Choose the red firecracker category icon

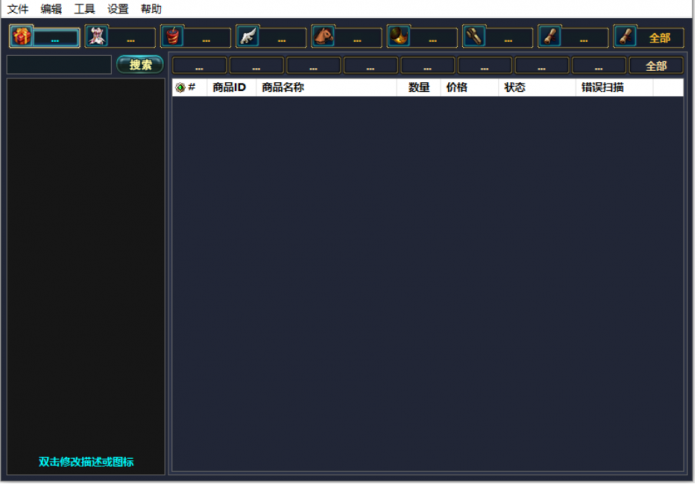[172, 37]
